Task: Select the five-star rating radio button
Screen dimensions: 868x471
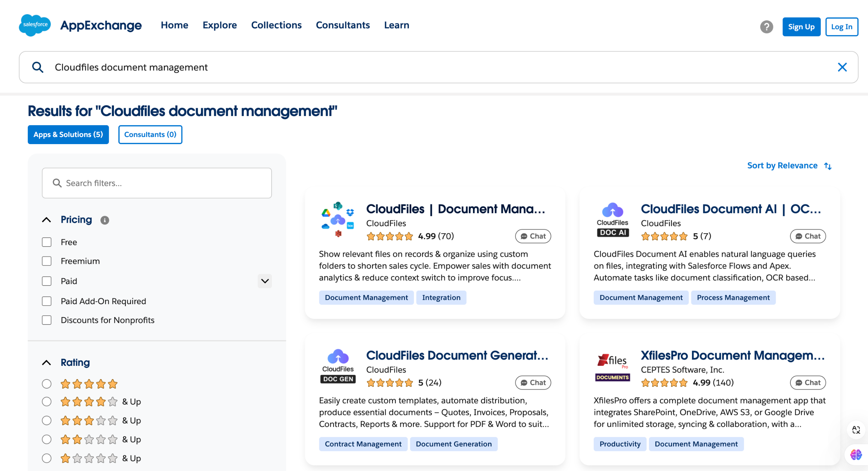Action: [x=46, y=384]
